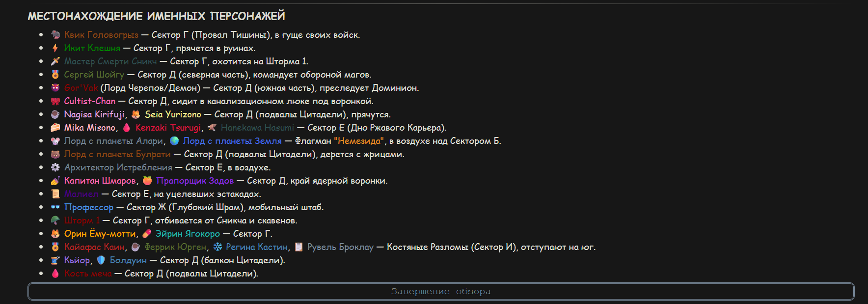Click the Seia Yurizono name
The width and height of the screenshot is (868, 304).
(x=173, y=114)
